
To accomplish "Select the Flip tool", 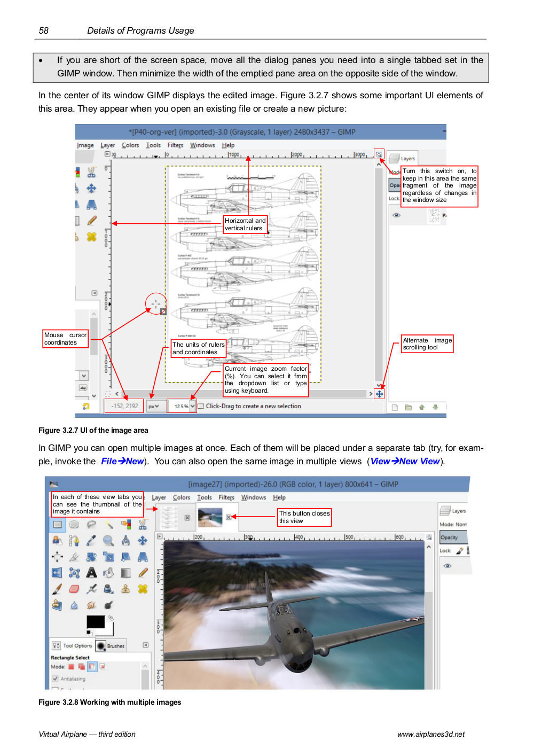I will 57,573.
